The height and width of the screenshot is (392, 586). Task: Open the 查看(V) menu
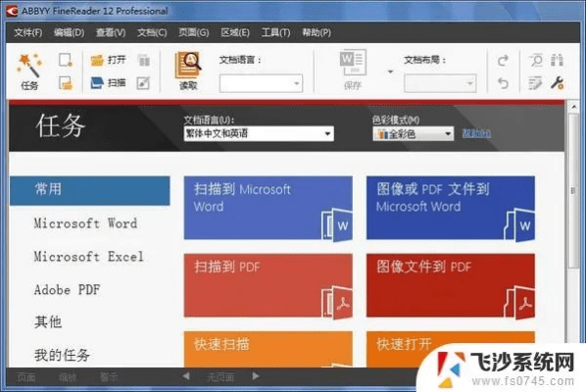click(x=111, y=32)
